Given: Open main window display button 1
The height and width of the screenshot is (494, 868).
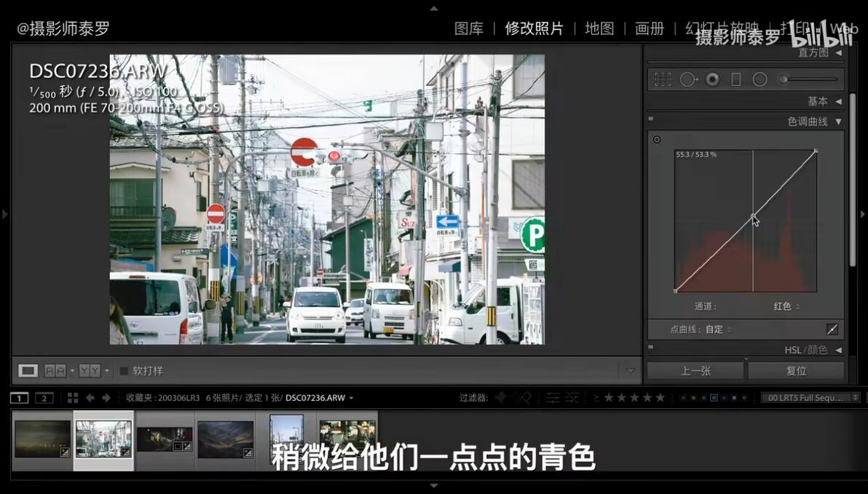Looking at the screenshot, I should (20, 398).
